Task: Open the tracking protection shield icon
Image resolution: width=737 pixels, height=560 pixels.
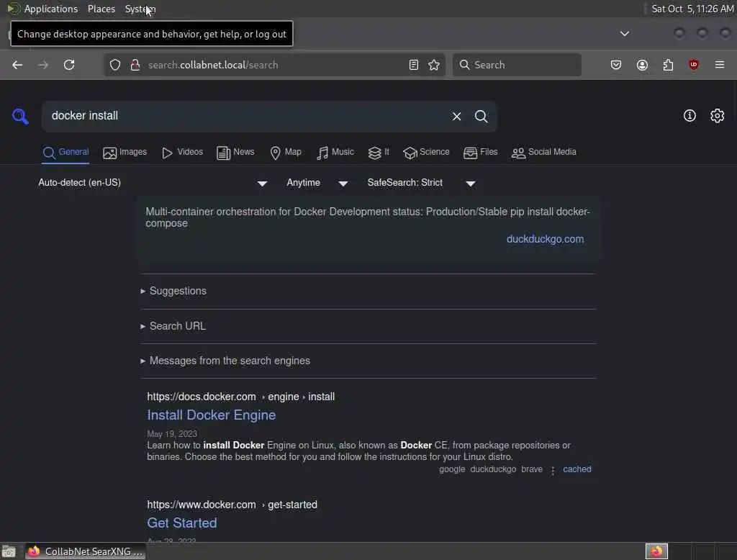Action: tap(115, 65)
